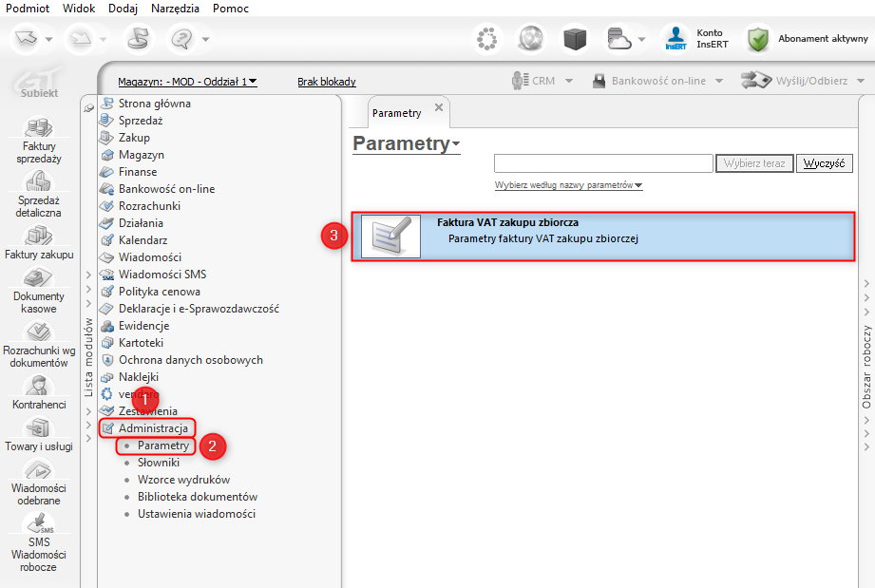Open Kontrahenci shortcut icon
Screen dimensions: 875x588
[x=38, y=386]
